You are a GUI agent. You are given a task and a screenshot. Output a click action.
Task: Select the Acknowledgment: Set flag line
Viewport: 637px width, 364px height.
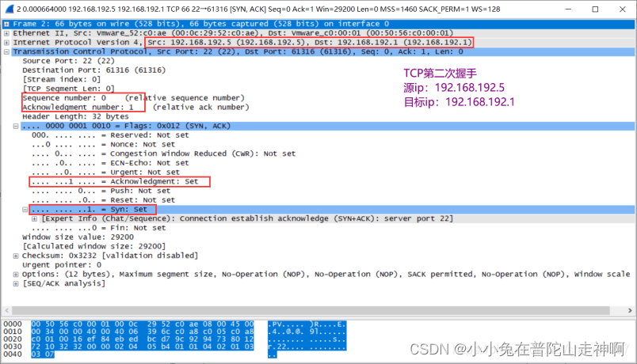point(119,181)
